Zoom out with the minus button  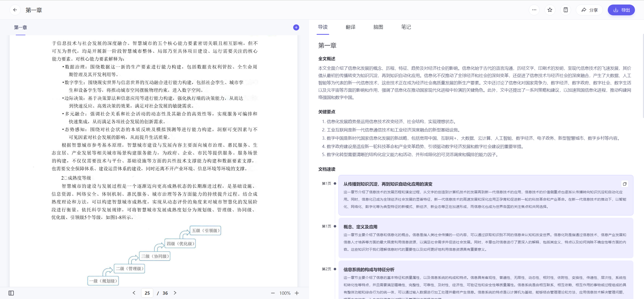pos(273,293)
